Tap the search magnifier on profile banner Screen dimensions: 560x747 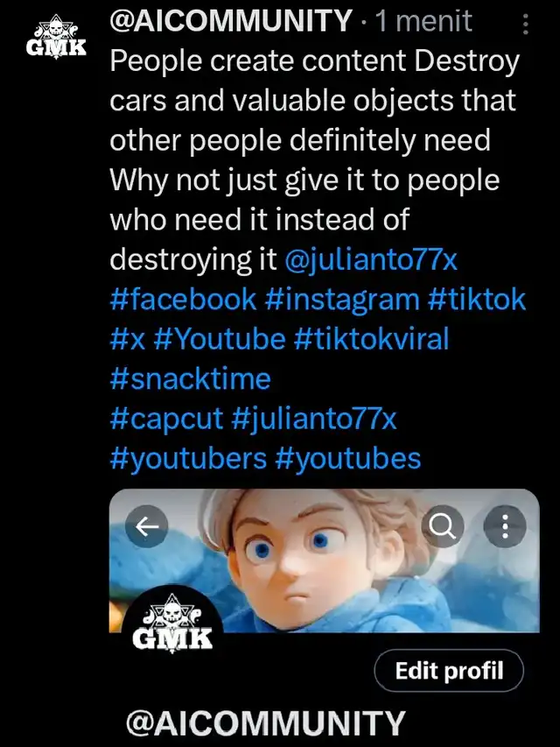444,526
